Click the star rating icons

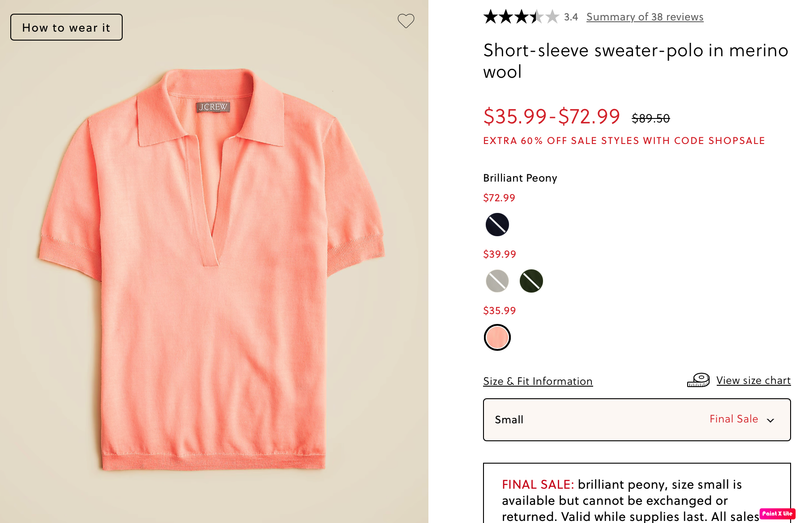click(x=521, y=17)
